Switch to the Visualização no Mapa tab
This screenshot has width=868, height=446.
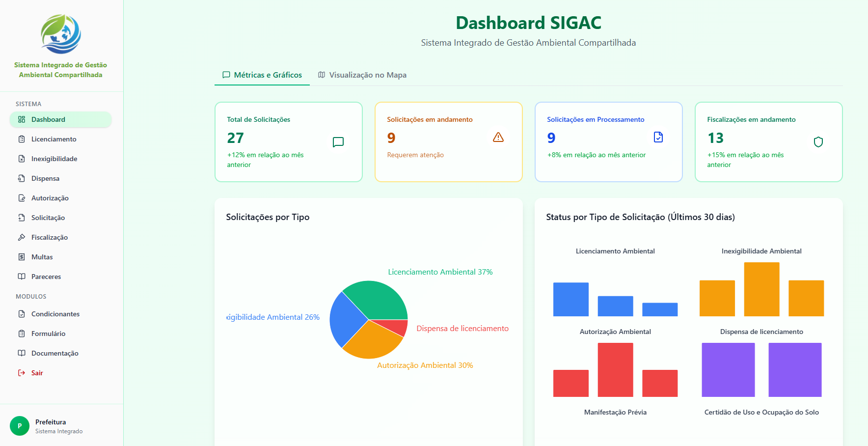click(362, 75)
